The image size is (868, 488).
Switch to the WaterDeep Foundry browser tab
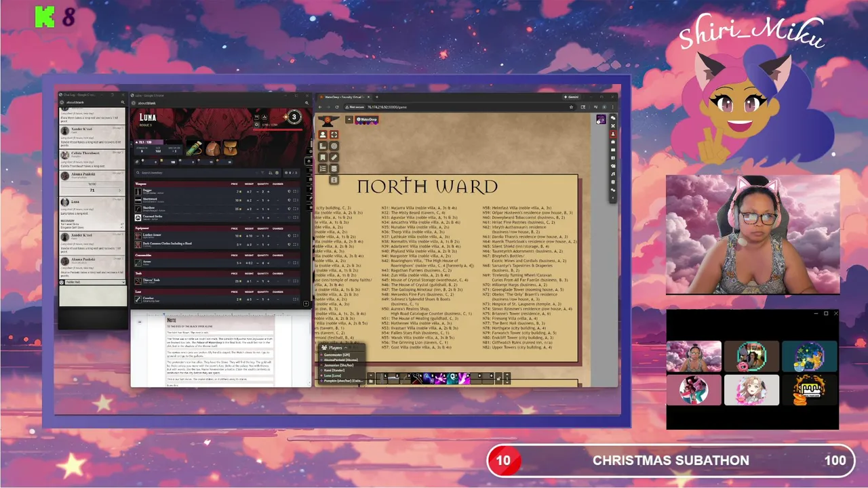point(344,97)
